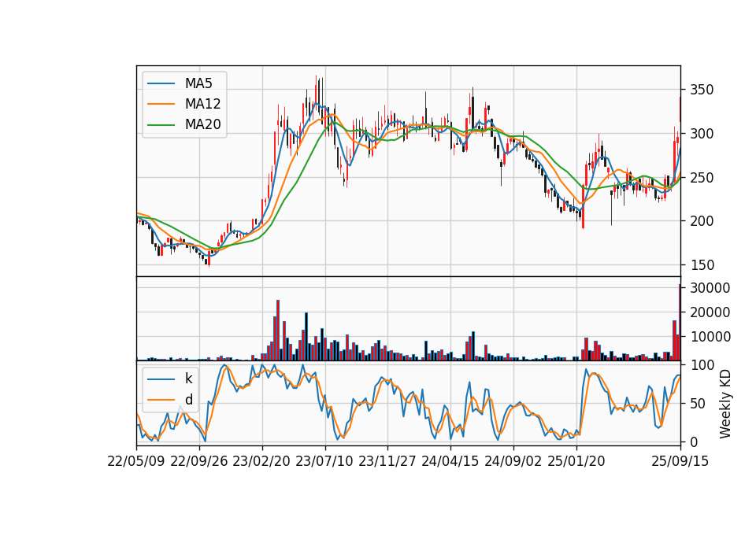Click the 10000 volume axis label

pos(710,337)
